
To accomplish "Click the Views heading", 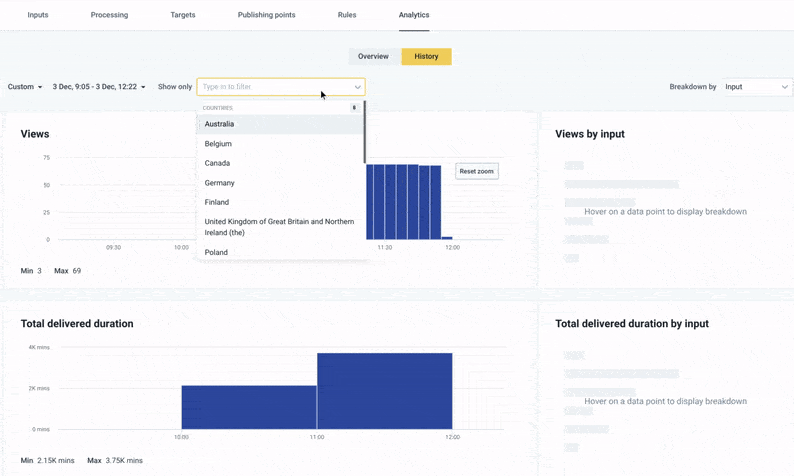I will point(35,134).
